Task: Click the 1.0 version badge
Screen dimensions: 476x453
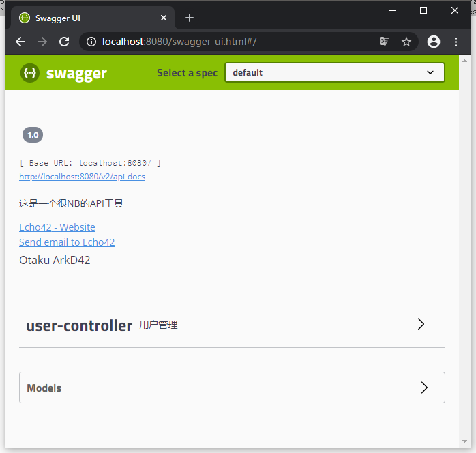Action: (x=33, y=135)
